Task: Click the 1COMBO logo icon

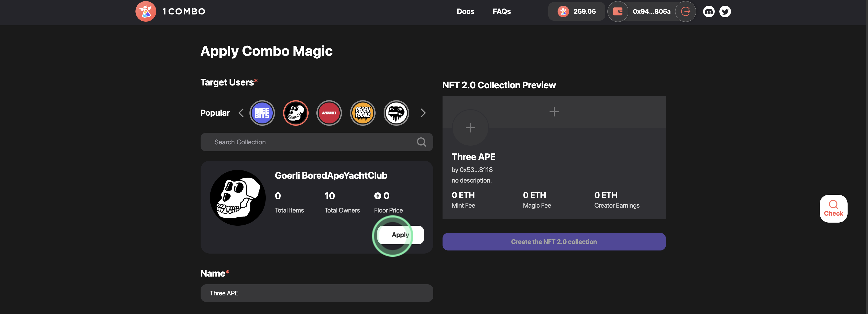Action: tap(146, 11)
